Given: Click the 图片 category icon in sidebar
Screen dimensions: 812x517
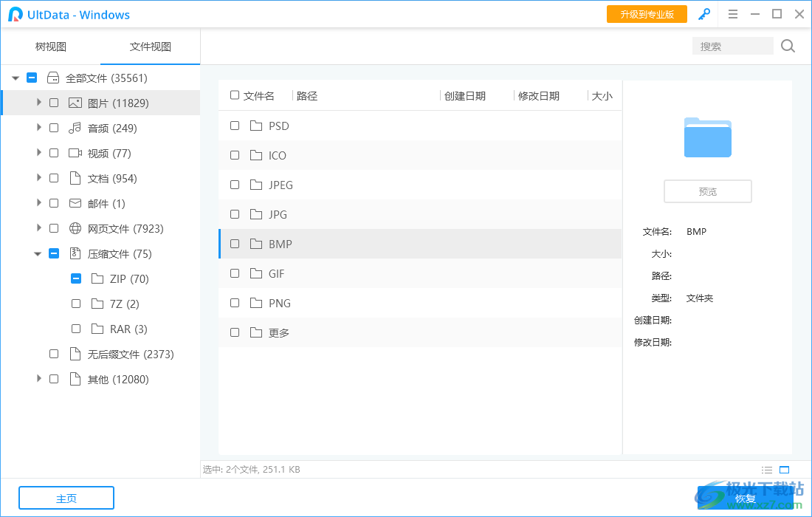Looking at the screenshot, I should [74, 103].
